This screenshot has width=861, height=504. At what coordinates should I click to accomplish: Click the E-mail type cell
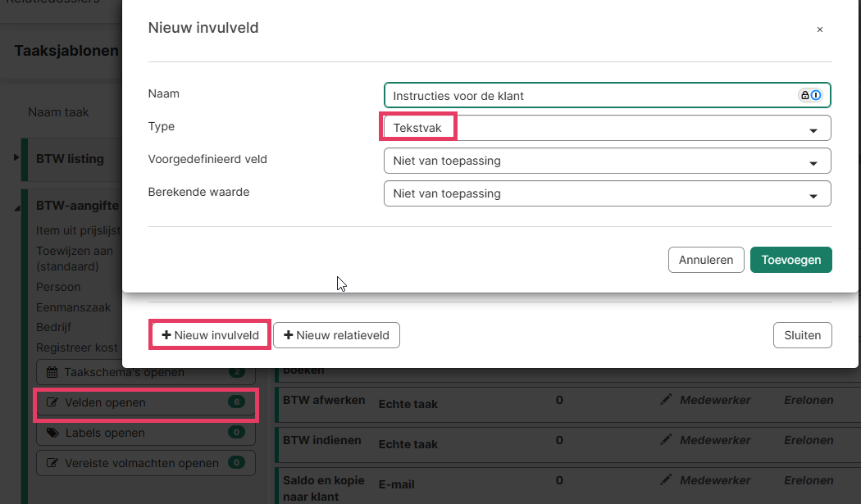click(396, 484)
